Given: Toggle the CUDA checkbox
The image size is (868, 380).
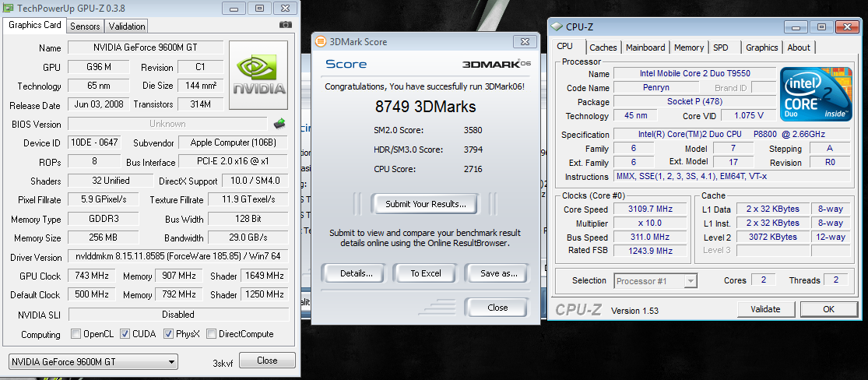Looking at the screenshot, I should click(125, 334).
